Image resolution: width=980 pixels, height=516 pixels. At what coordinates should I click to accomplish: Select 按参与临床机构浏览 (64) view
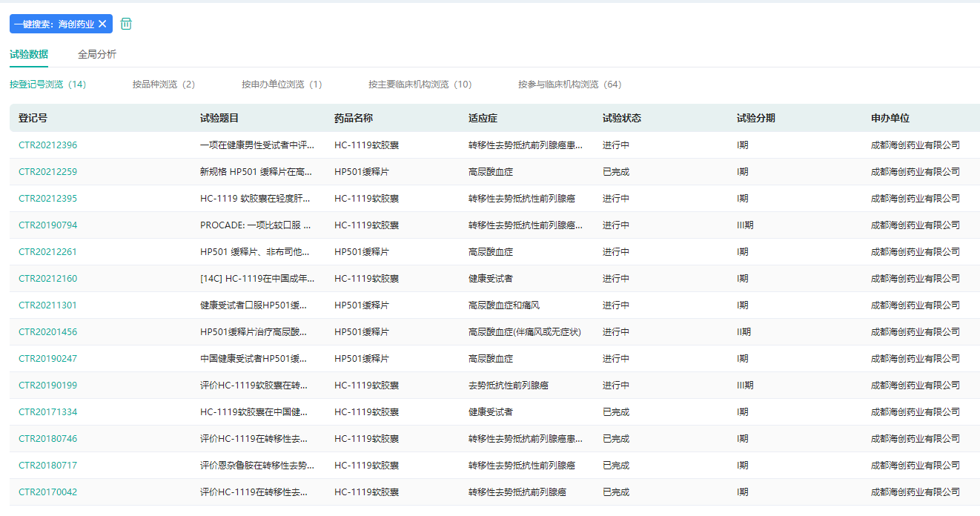(570, 85)
